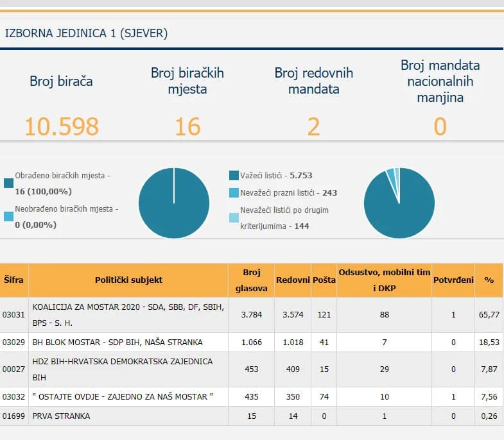Click the 'Šifra' column header

tap(14, 280)
